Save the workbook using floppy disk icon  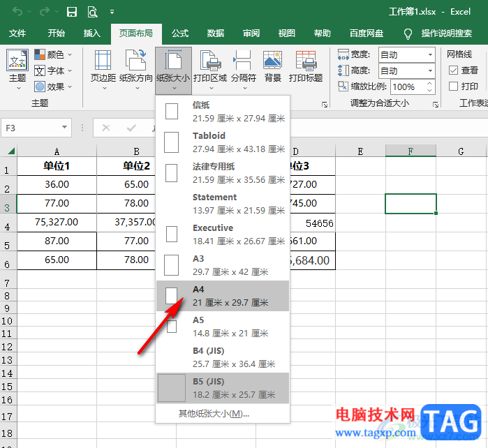[x=72, y=12]
